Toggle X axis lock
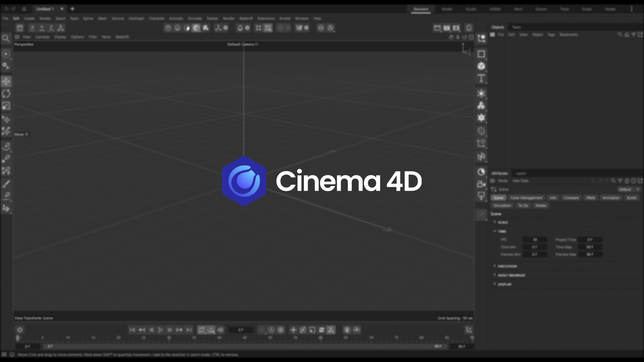The image size is (644, 362). point(33,28)
